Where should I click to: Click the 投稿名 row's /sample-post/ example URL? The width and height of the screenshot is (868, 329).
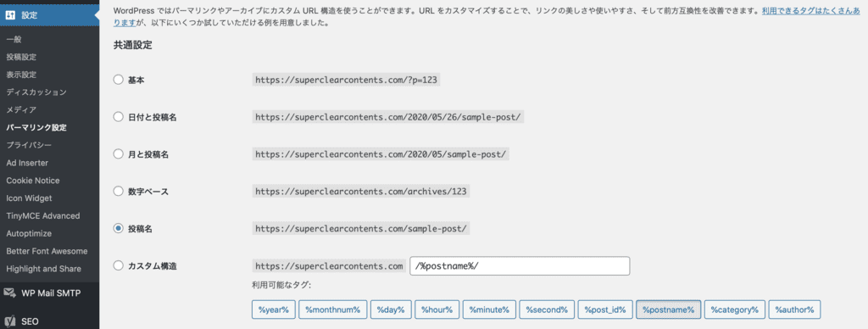tap(361, 228)
